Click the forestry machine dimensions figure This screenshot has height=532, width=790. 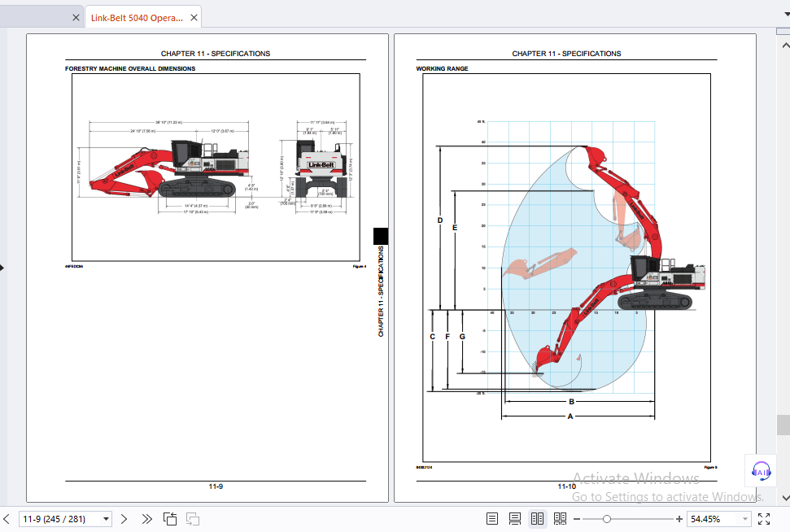coord(216,168)
